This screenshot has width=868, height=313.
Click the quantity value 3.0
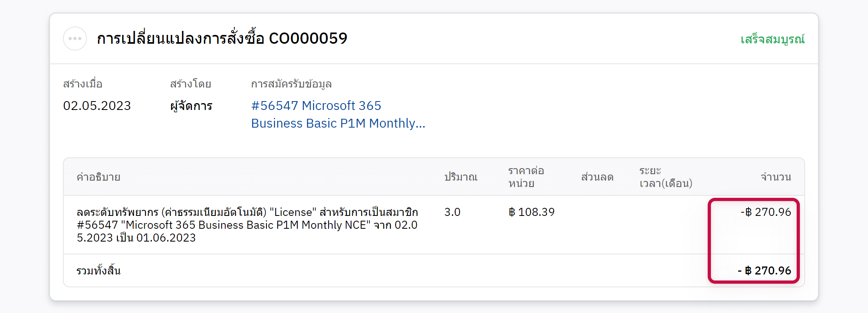point(452,212)
